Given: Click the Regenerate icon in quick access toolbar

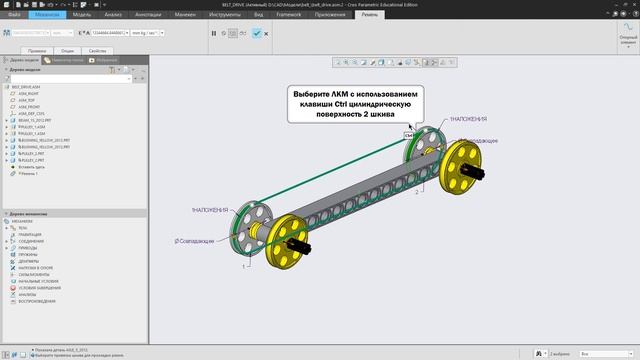Looking at the screenshot, I should click(75, 4).
